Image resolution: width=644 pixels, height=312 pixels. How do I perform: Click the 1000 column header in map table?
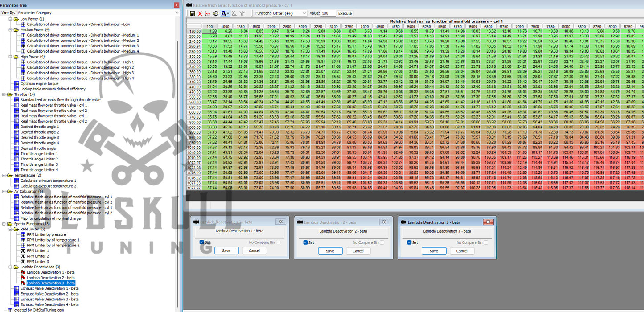tap(224, 26)
